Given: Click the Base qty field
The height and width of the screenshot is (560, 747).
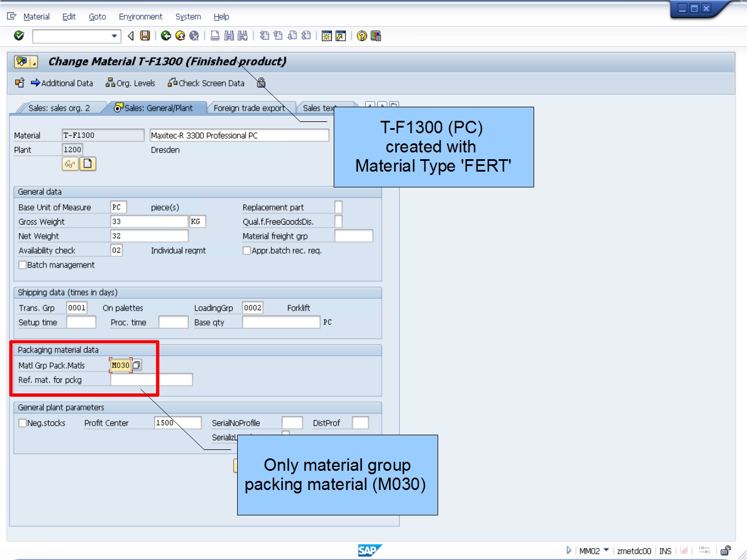Looking at the screenshot, I should (x=281, y=322).
